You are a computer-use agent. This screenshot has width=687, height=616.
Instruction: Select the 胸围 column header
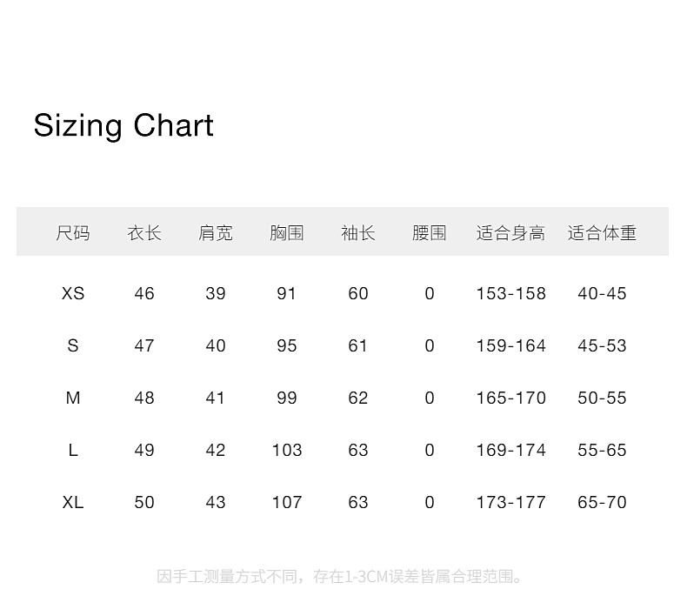(x=287, y=232)
